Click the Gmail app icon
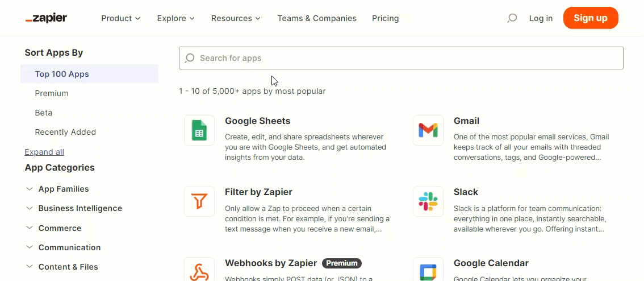The height and width of the screenshot is (281, 644). point(428,130)
